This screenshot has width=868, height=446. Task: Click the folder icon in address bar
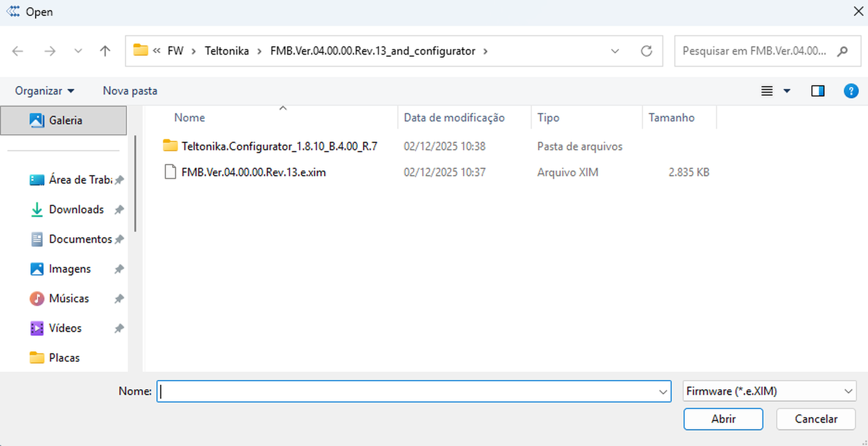click(140, 50)
